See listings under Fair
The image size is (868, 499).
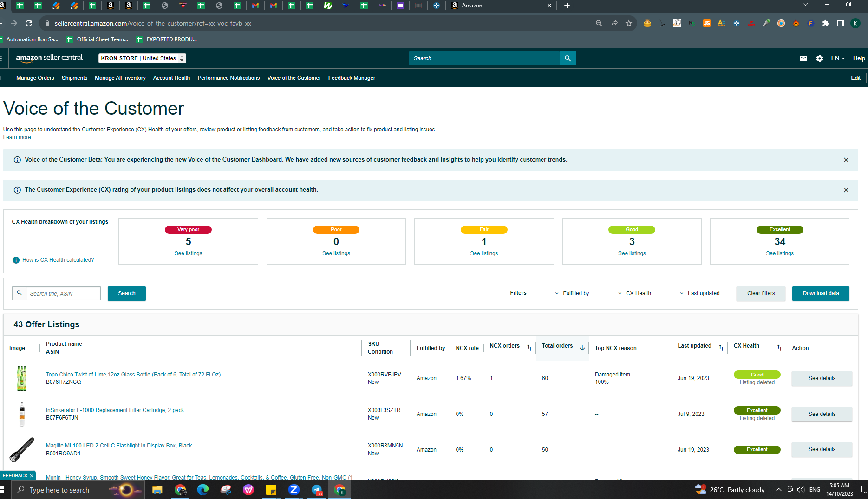click(484, 253)
